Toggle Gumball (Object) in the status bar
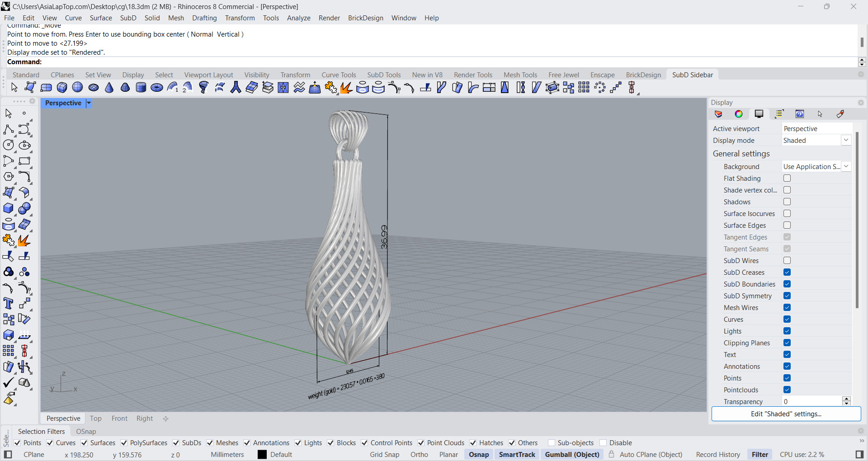This screenshot has height=461, width=868. tap(572, 455)
